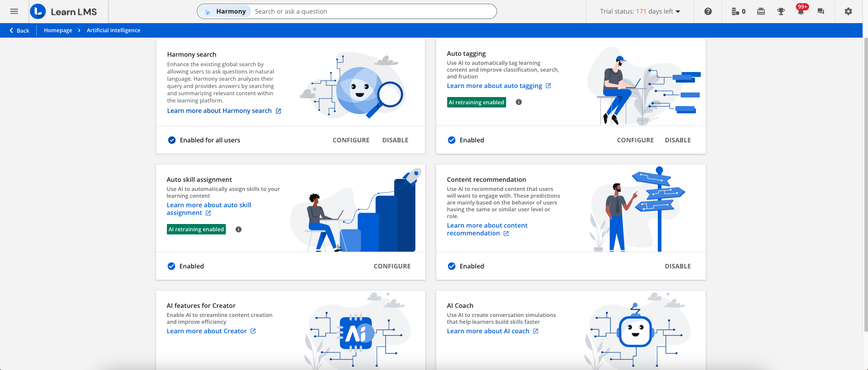Click external link icon after Harmony search link
868x370 pixels.
(278, 111)
